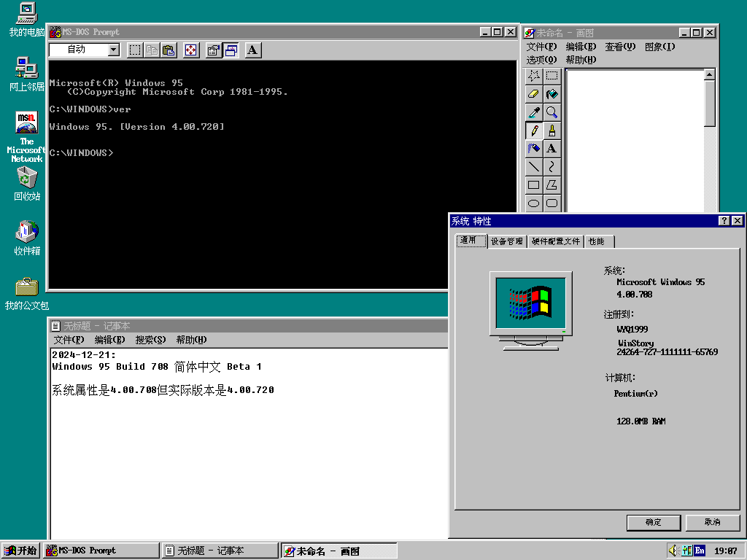747x560 pixels.
Task: Switch to MS-DOS Prompt taskbar button
Action: (x=101, y=551)
